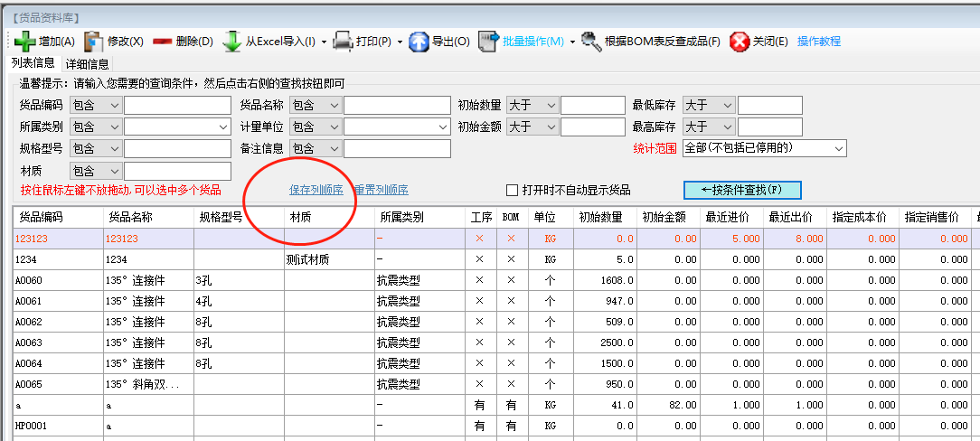Click the 修改(X) edit icon
980x441 pixels.
pyautogui.click(x=94, y=42)
